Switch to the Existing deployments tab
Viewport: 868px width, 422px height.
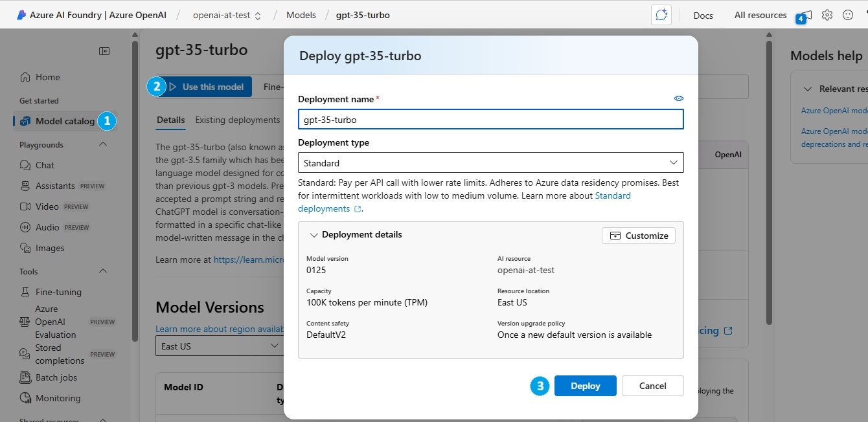point(237,120)
